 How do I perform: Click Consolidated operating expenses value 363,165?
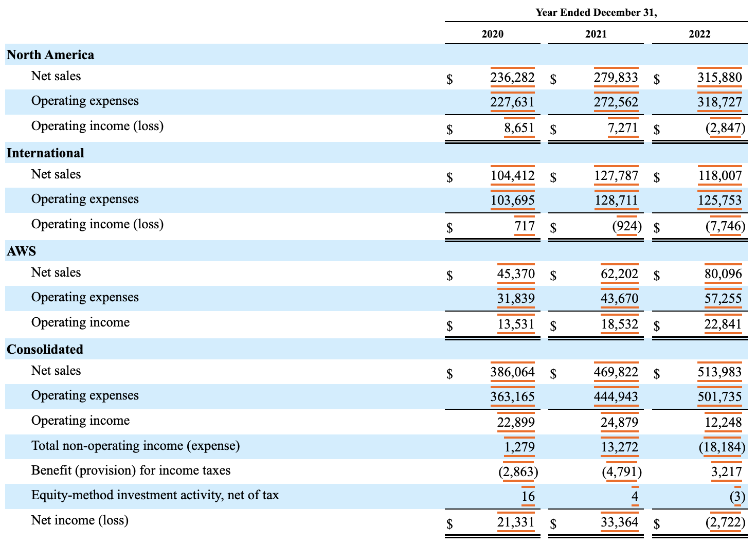coord(512,397)
